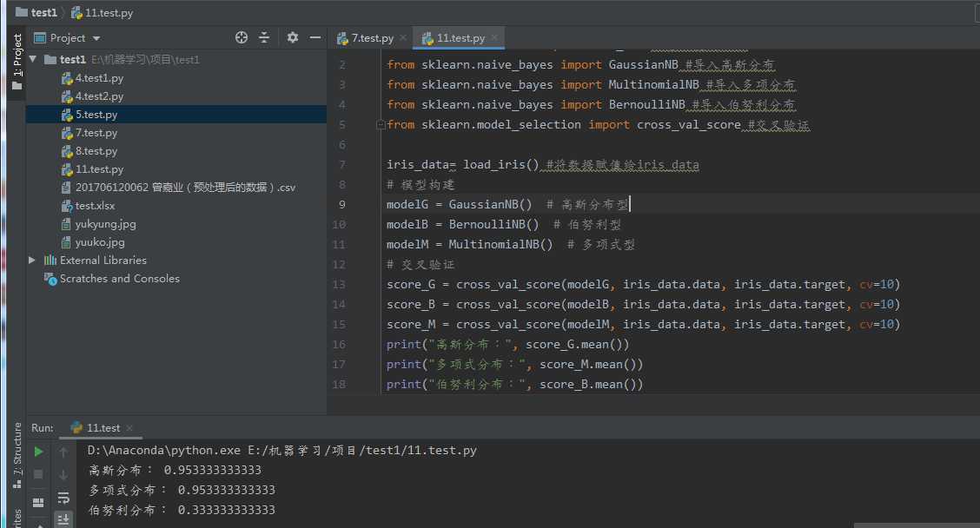This screenshot has width=980, height=528.
Task: Restore layout in the Run panel
Action: [38, 502]
